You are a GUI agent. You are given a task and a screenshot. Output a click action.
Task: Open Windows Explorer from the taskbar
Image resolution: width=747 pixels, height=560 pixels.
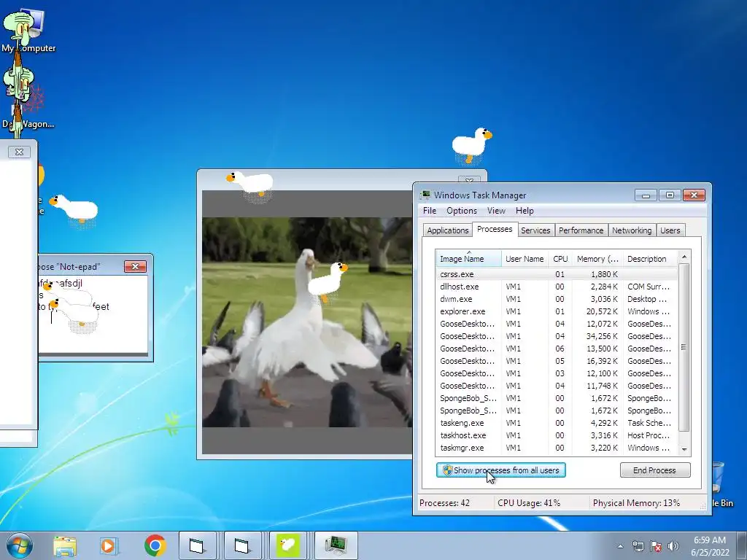pyautogui.click(x=65, y=545)
